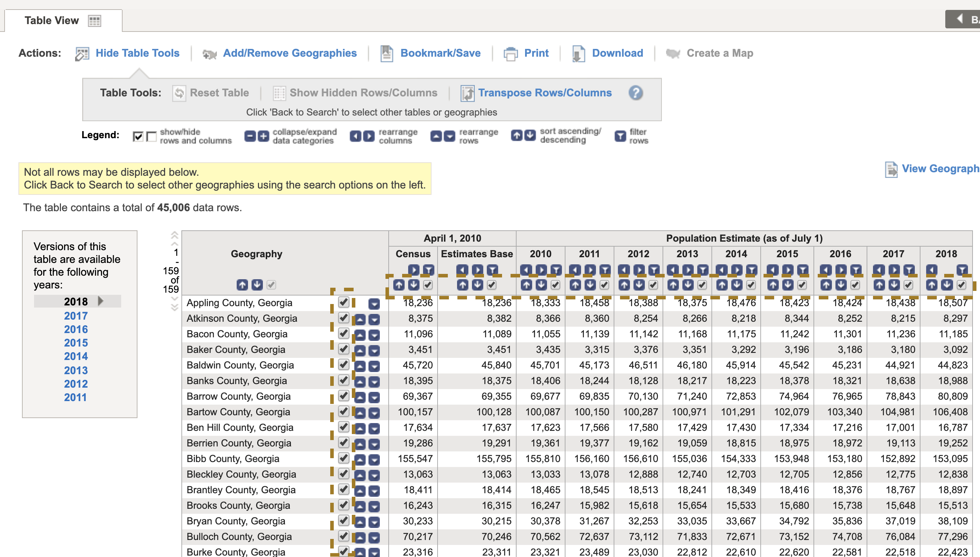
Task: Uncheck the Appling County show/hide checkbox
Action: [x=344, y=303]
